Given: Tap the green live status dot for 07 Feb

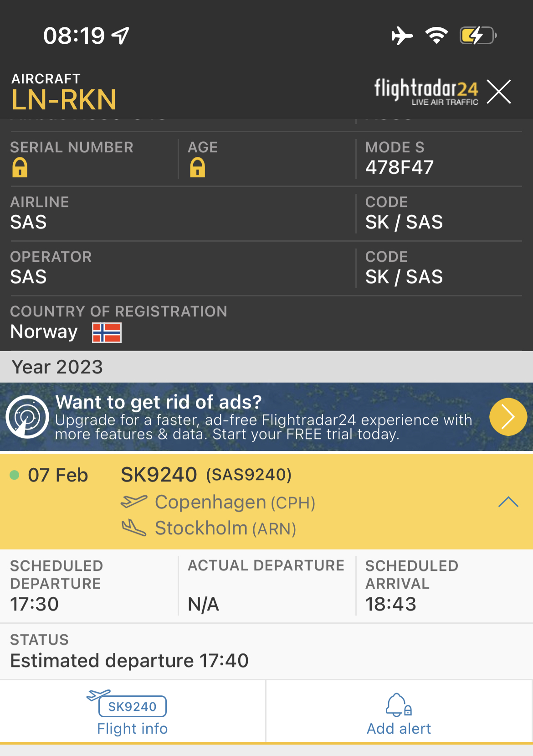Looking at the screenshot, I should pos(15,475).
